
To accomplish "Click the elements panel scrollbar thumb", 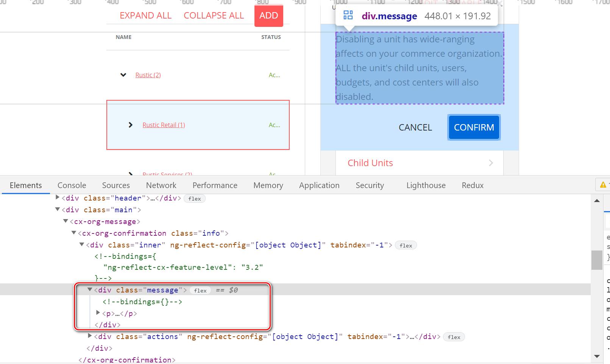I will point(597,260).
